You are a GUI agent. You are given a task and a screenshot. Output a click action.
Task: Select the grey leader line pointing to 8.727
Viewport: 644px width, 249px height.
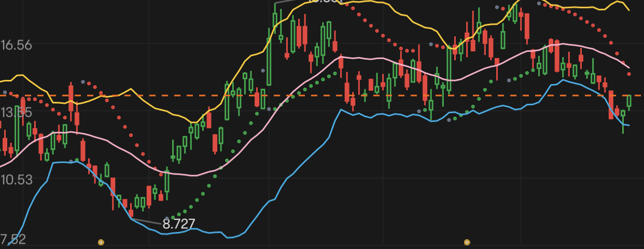[x=147, y=222]
